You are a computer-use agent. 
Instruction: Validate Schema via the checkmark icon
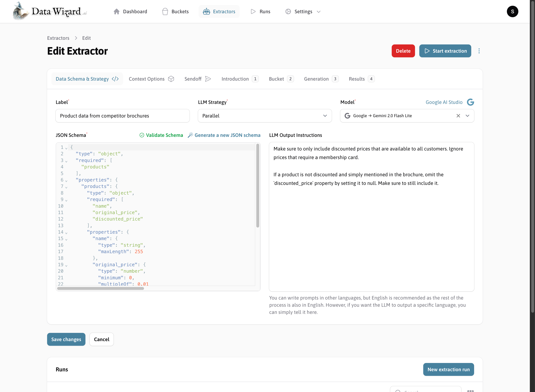142,135
